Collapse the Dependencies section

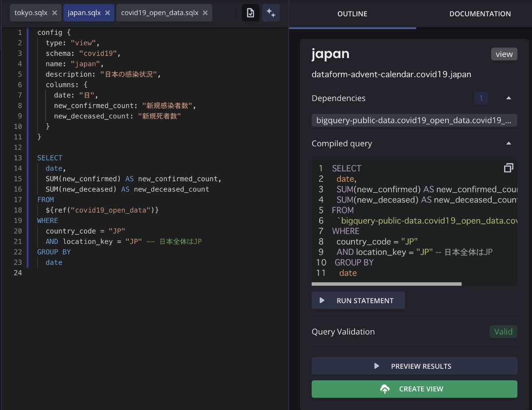(509, 98)
